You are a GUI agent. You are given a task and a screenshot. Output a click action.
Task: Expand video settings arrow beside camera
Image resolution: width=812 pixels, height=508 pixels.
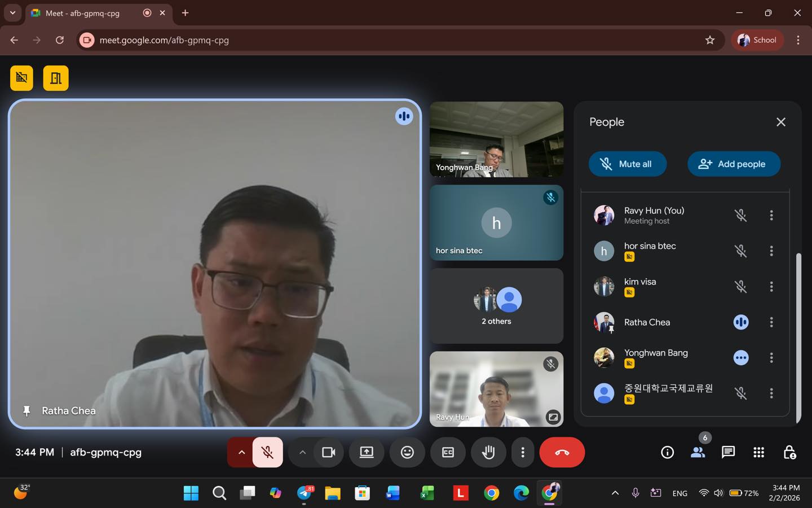[x=302, y=452]
